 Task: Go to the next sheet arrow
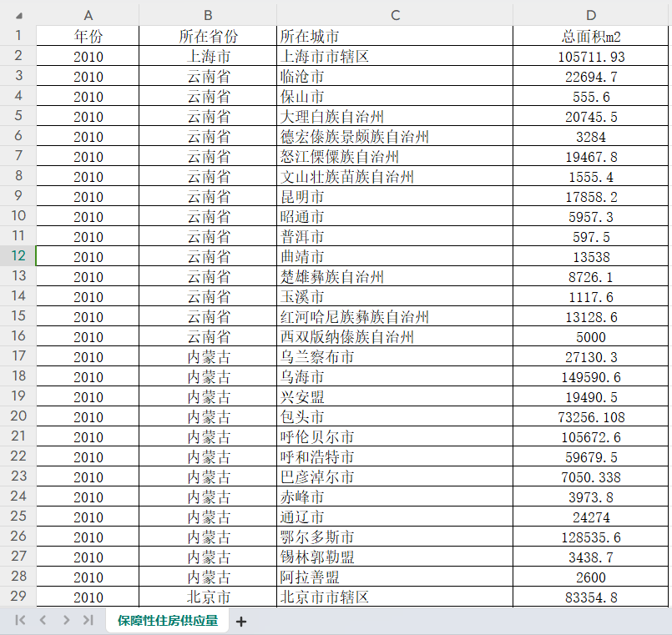tap(66, 620)
